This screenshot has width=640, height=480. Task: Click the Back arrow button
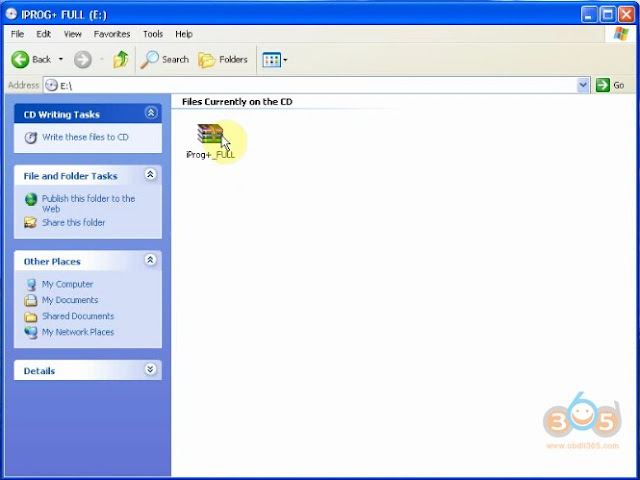31,60
